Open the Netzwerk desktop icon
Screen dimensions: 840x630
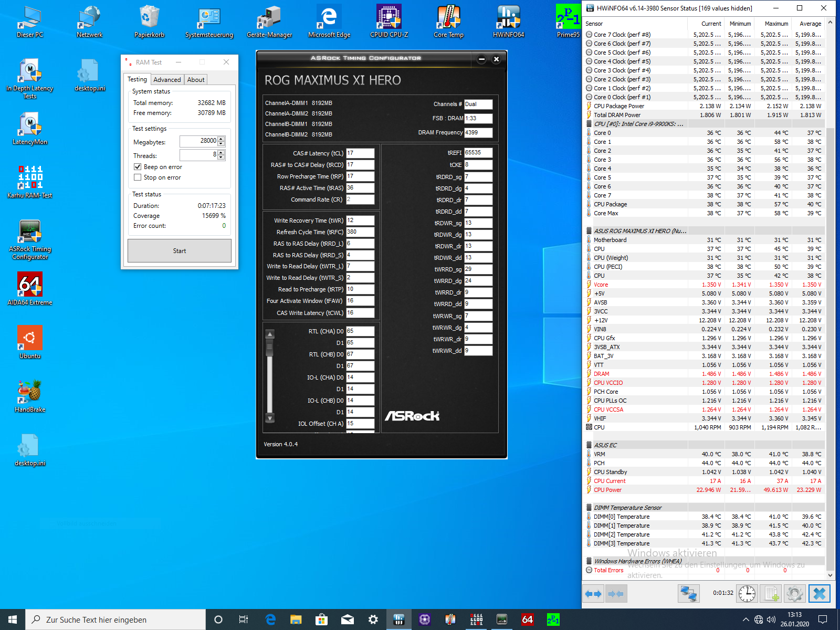click(x=90, y=22)
